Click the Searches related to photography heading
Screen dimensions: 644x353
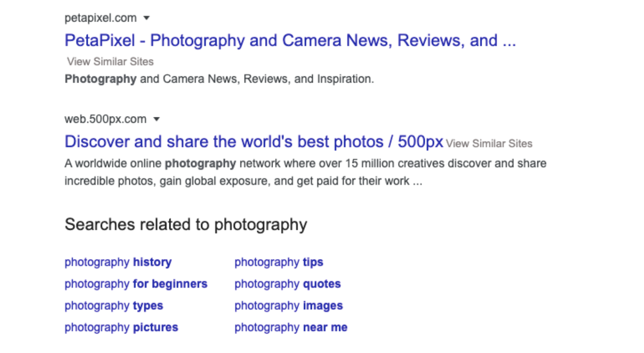tap(186, 225)
